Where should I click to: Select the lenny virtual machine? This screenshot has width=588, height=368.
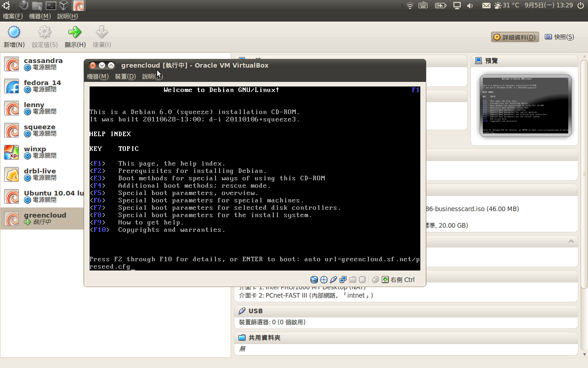coord(43,108)
